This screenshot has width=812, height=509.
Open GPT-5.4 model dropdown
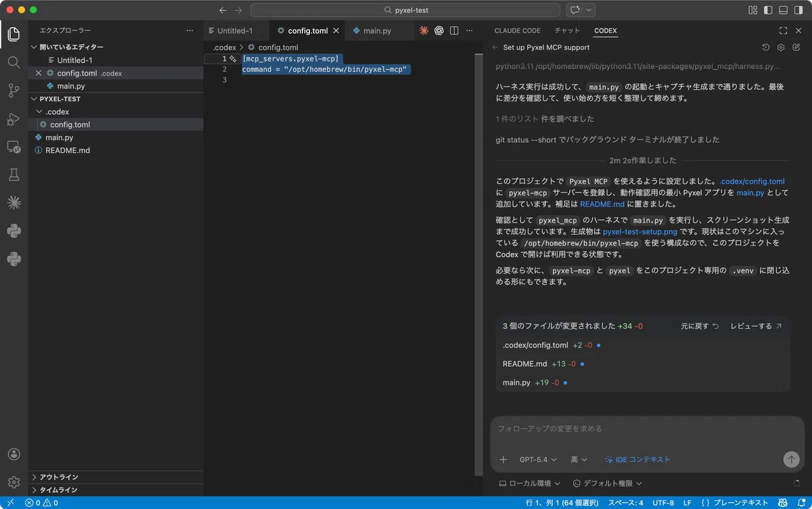pos(538,460)
